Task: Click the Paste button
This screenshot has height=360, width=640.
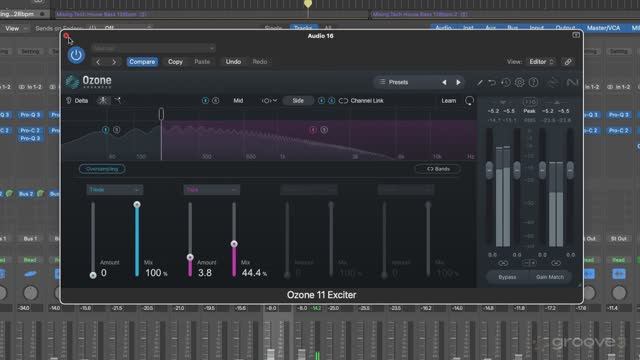Action: pyautogui.click(x=202, y=62)
